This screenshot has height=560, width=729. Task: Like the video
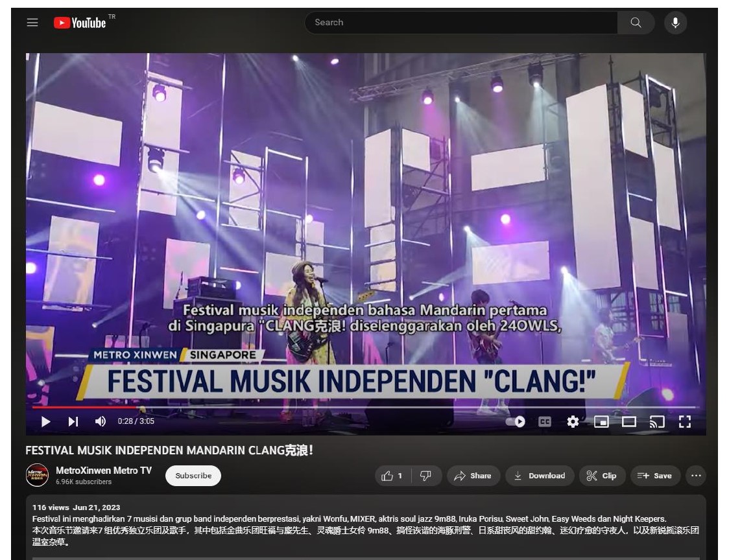coord(393,476)
